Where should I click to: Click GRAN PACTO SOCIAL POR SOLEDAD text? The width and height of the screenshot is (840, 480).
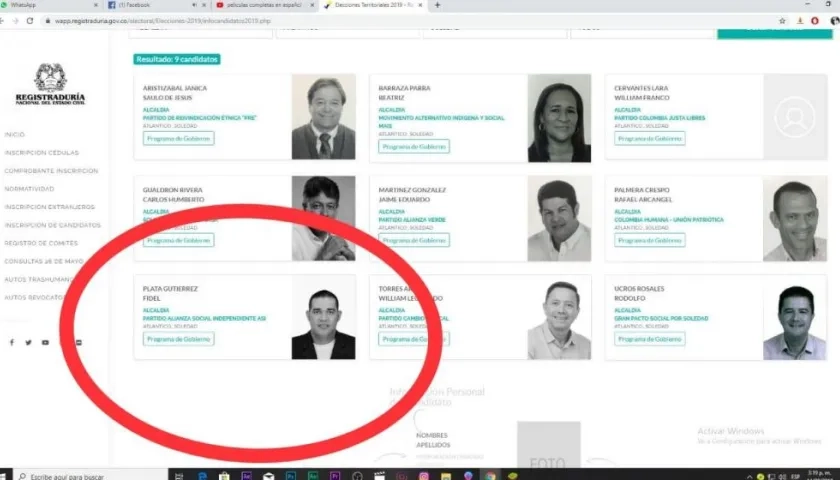tap(661, 318)
